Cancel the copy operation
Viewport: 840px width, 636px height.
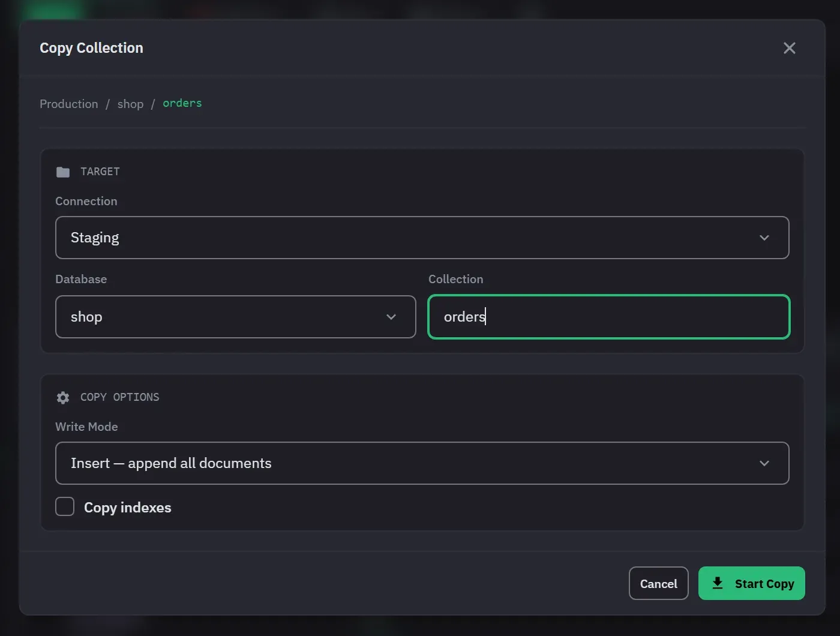tap(658, 583)
